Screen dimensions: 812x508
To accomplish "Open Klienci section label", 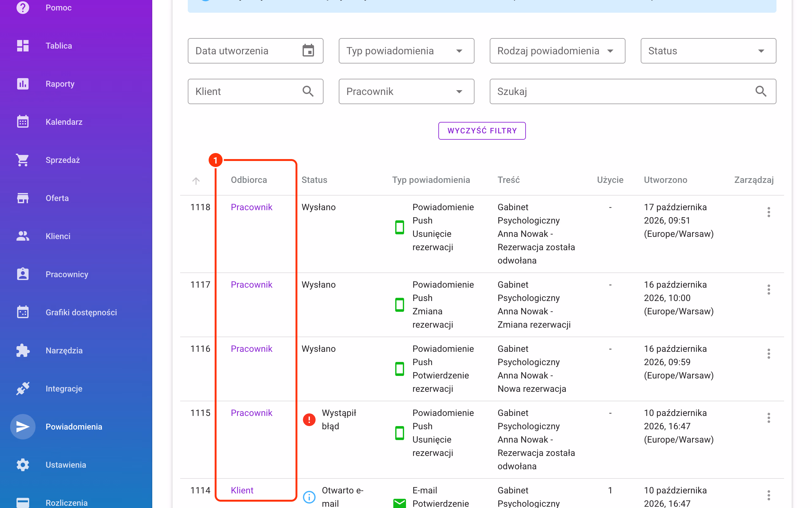I will point(58,236).
